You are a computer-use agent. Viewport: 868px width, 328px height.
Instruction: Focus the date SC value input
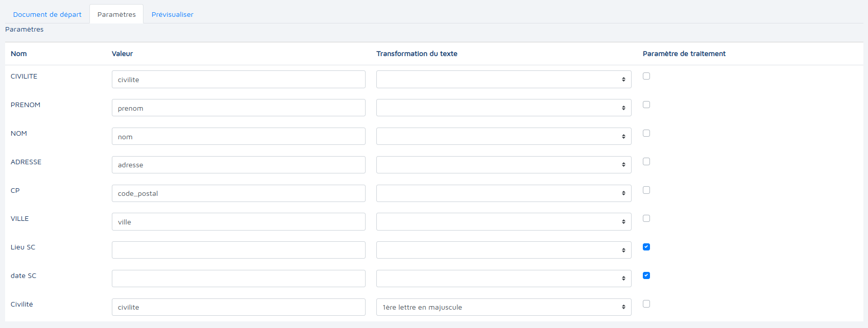tap(238, 279)
